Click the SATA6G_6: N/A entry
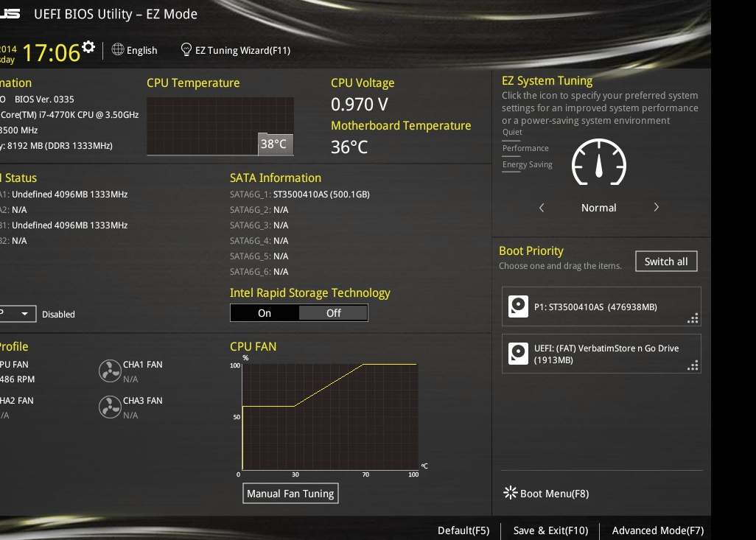The width and height of the screenshot is (756, 540). tap(259, 271)
